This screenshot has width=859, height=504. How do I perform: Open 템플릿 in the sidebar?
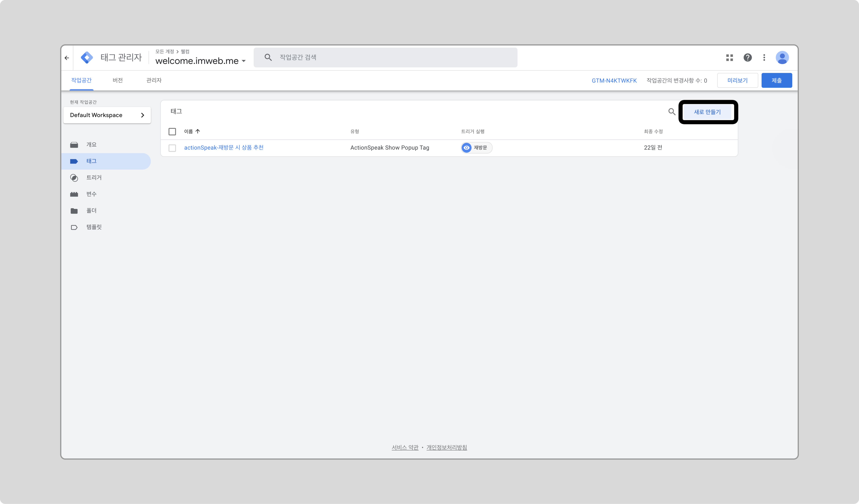point(106,227)
